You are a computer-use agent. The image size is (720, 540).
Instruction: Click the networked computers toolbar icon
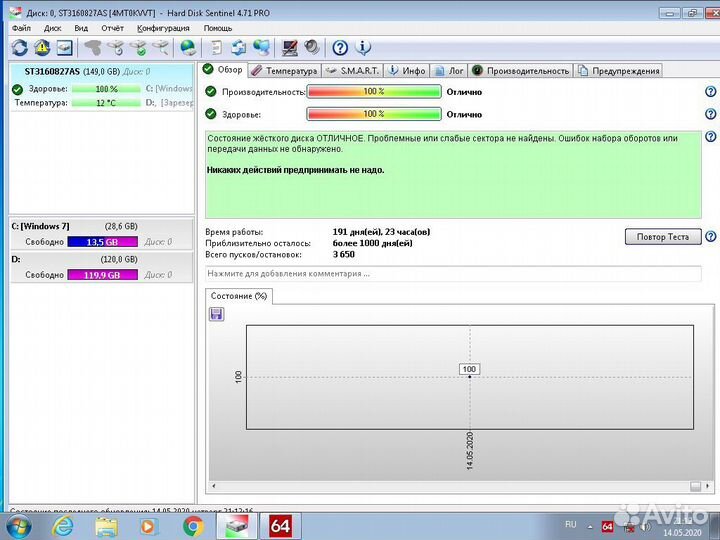pyautogui.click(x=262, y=47)
